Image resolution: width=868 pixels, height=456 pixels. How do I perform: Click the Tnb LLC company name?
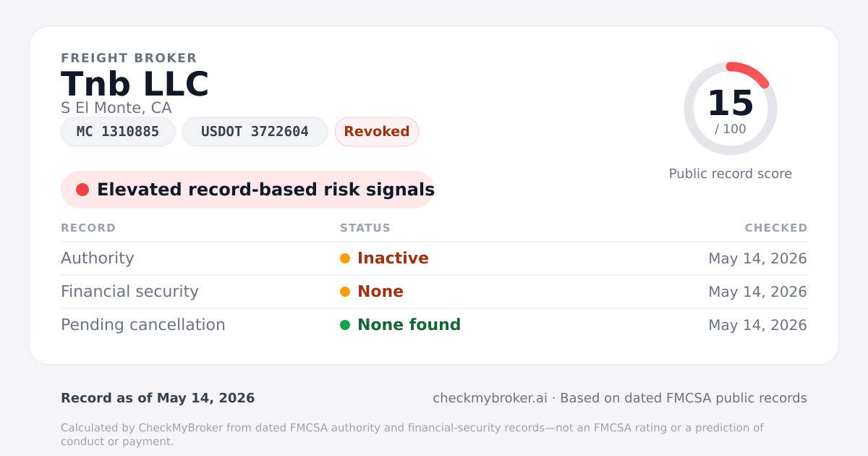pyautogui.click(x=135, y=84)
